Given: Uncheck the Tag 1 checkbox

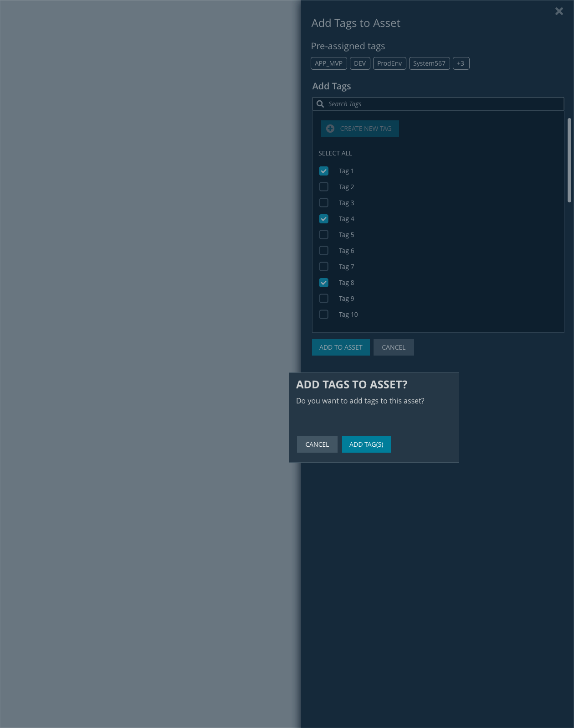Looking at the screenshot, I should pyautogui.click(x=324, y=171).
